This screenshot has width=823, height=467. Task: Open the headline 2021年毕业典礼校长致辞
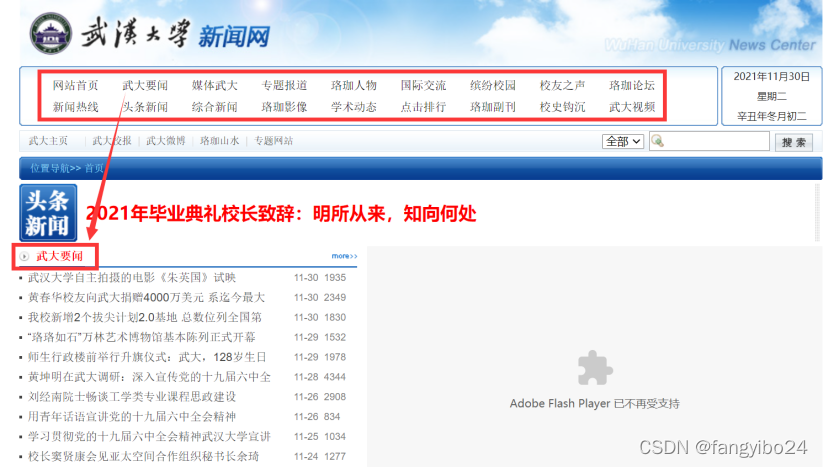281,214
